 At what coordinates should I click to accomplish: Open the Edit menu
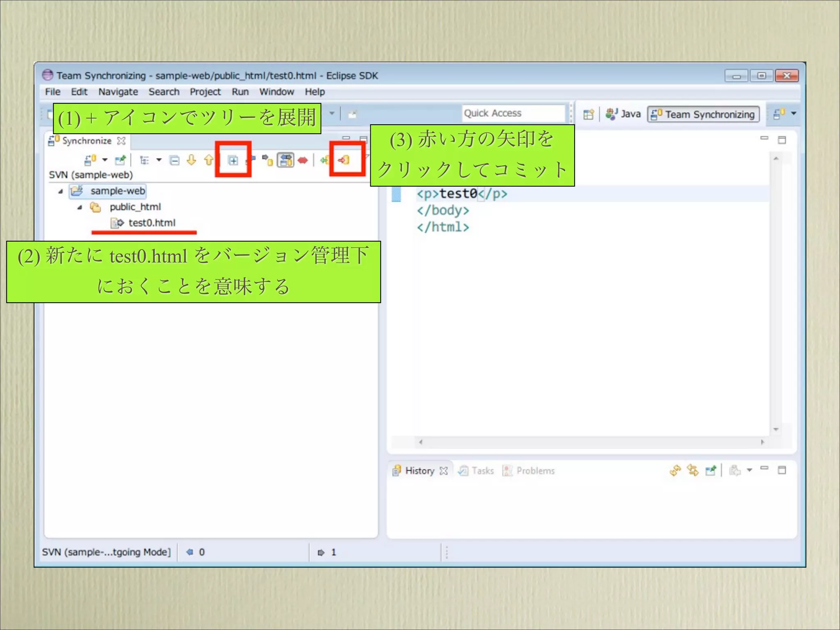point(79,92)
